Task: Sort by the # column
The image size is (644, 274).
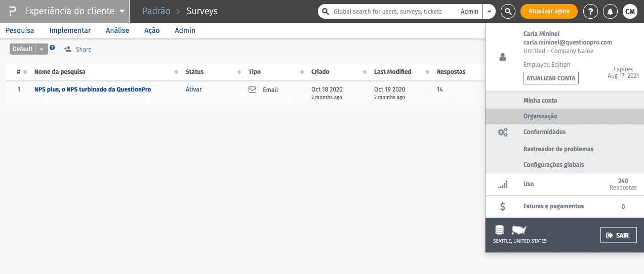Action: (x=21, y=72)
